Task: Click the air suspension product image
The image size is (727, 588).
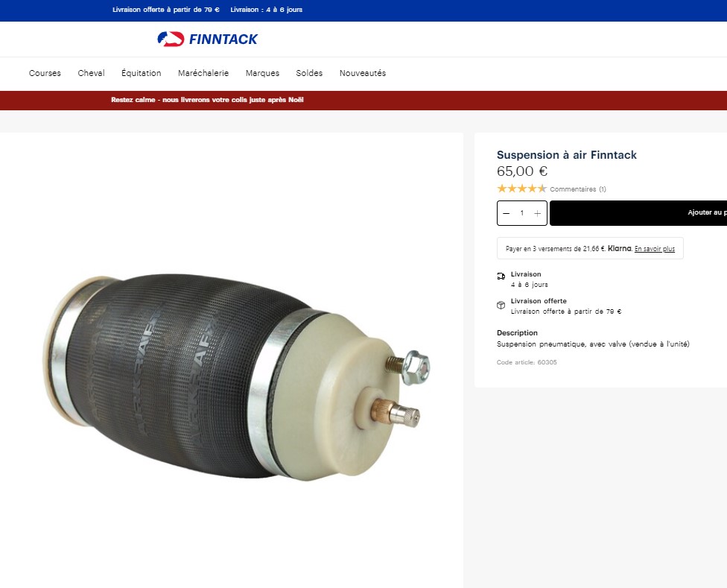Action: tap(236, 376)
